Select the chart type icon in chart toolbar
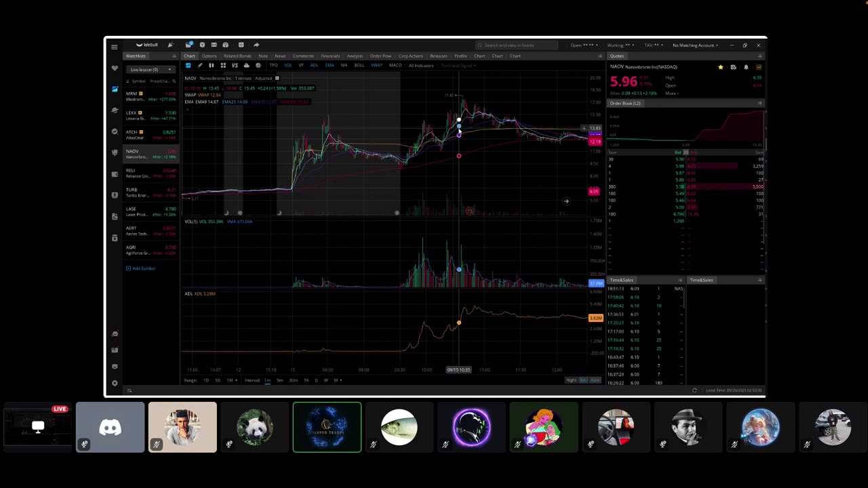The image size is (868, 488). [x=188, y=65]
